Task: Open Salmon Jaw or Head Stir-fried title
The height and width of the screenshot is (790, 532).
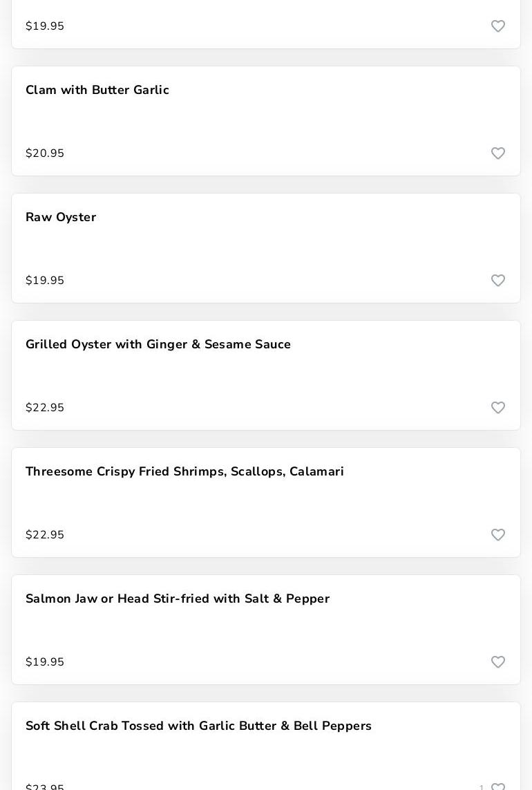Action: [178, 599]
